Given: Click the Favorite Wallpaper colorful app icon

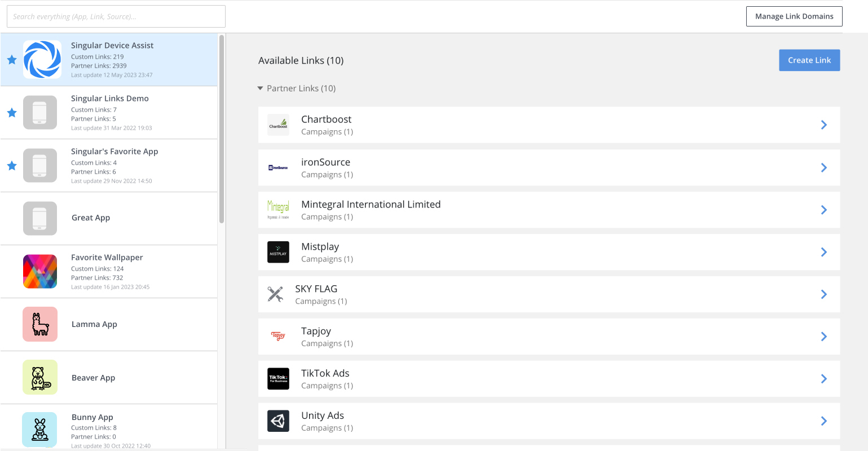Looking at the screenshot, I should click(x=40, y=271).
